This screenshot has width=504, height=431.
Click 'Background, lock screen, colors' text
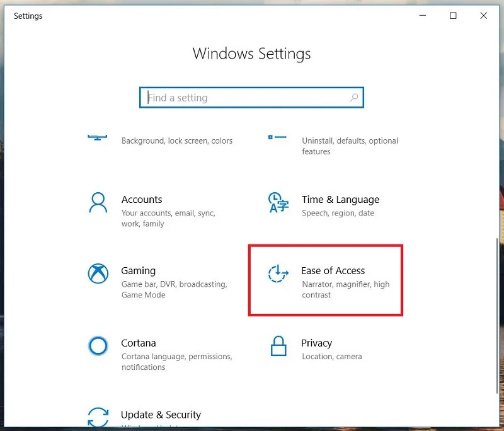click(x=177, y=141)
